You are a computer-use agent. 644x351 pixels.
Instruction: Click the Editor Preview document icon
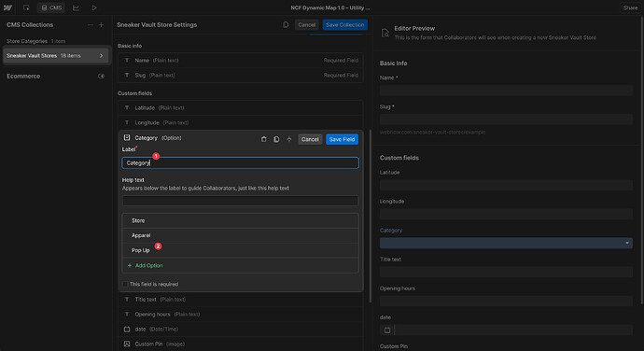385,34
